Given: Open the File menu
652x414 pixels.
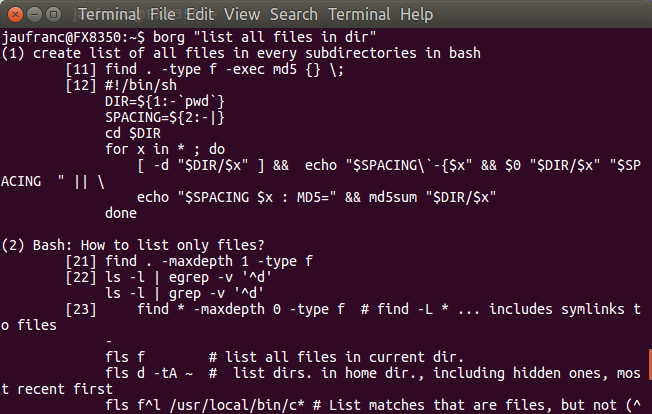Looking at the screenshot, I should pyautogui.click(x=163, y=15).
